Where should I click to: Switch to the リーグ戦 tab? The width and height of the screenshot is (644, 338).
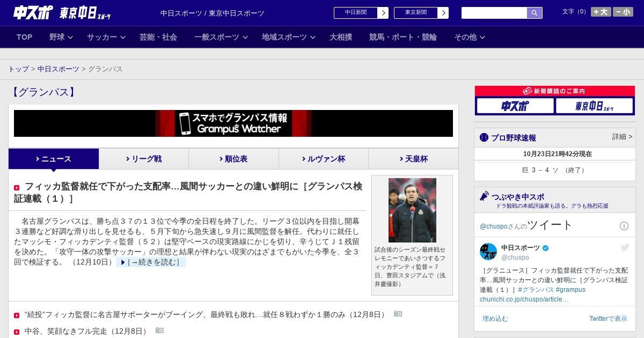point(144,159)
